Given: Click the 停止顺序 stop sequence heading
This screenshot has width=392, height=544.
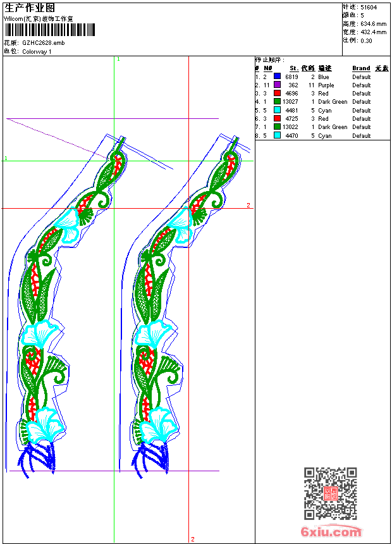Looking at the screenshot, I should coord(270,60).
